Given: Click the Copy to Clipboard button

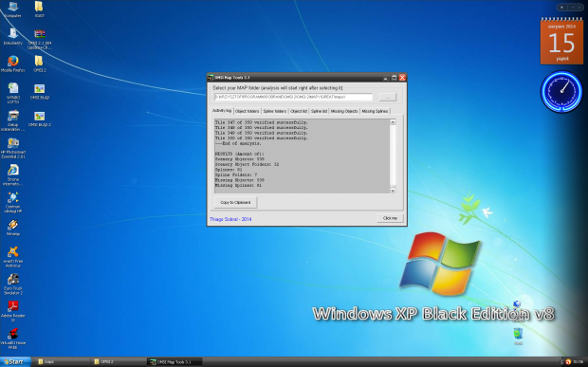Looking at the screenshot, I should pyautogui.click(x=235, y=202).
